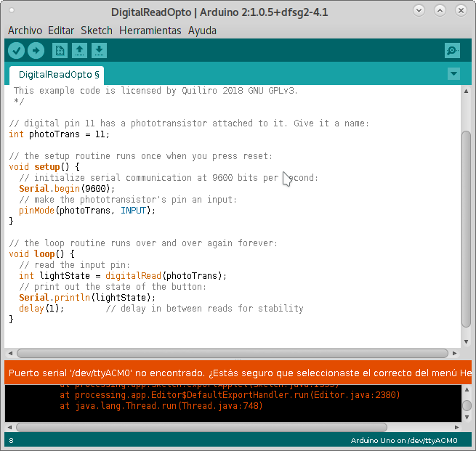The image size is (476, 451).
Task: Click on 'pinMode(photoTrans, INPUT);' line
Action: click(x=87, y=211)
